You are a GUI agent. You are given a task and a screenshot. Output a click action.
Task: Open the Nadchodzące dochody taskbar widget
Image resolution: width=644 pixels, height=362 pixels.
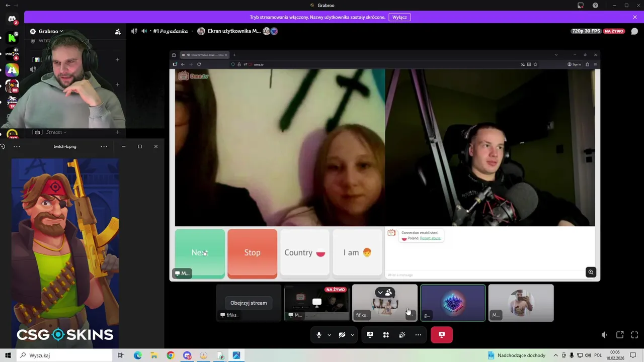(x=517, y=355)
